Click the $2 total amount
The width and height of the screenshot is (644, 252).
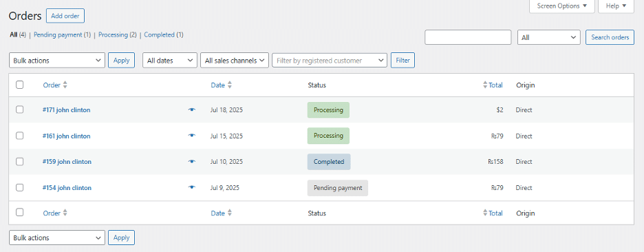[x=500, y=109]
